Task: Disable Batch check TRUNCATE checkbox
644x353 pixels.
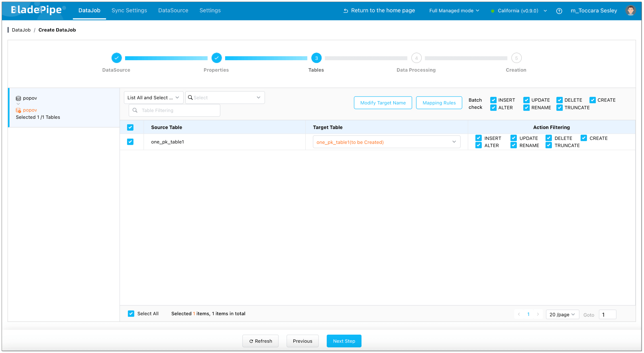Action: tap(560, 108)
